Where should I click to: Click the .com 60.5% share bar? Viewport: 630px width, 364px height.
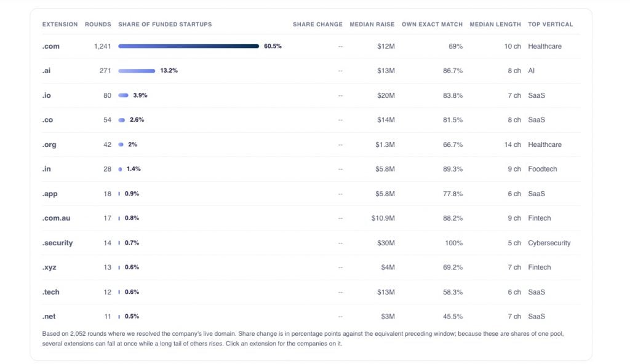[x=188, y=46]
